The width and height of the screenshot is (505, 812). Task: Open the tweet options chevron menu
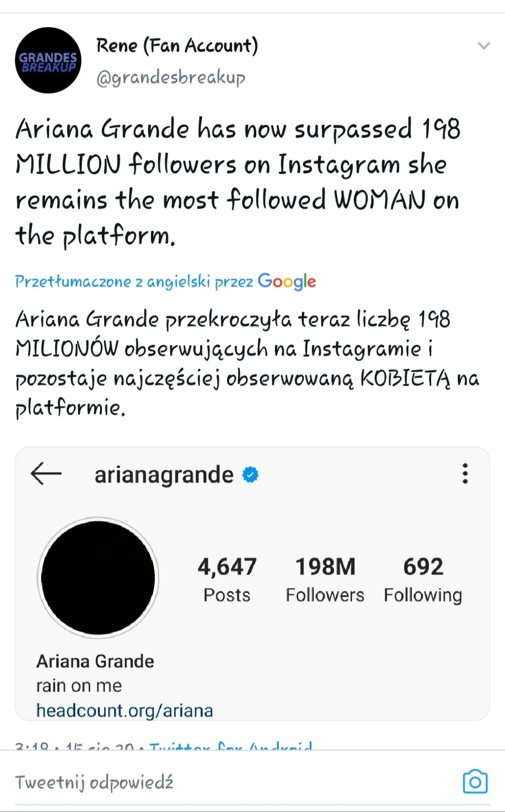484,46
